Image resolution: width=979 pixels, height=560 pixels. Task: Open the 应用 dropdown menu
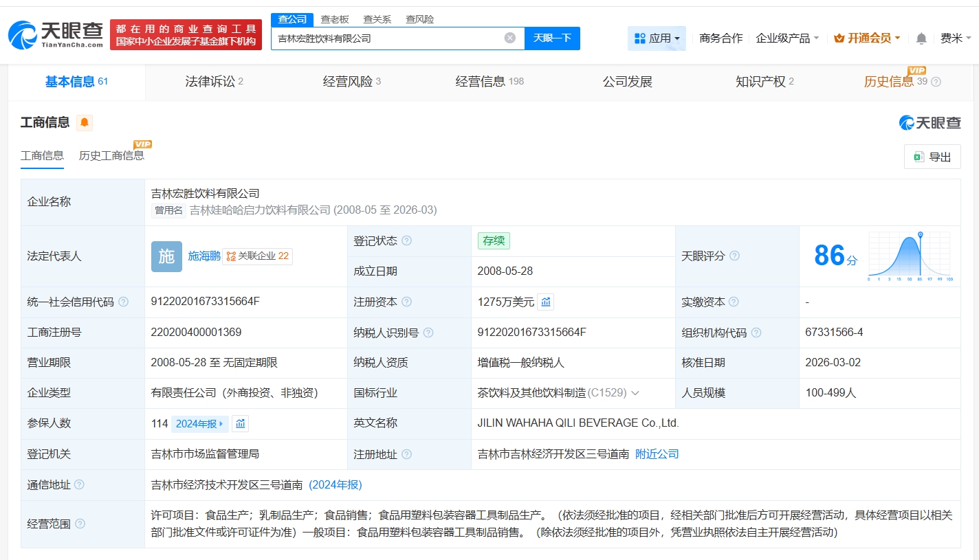coord(657,38)
